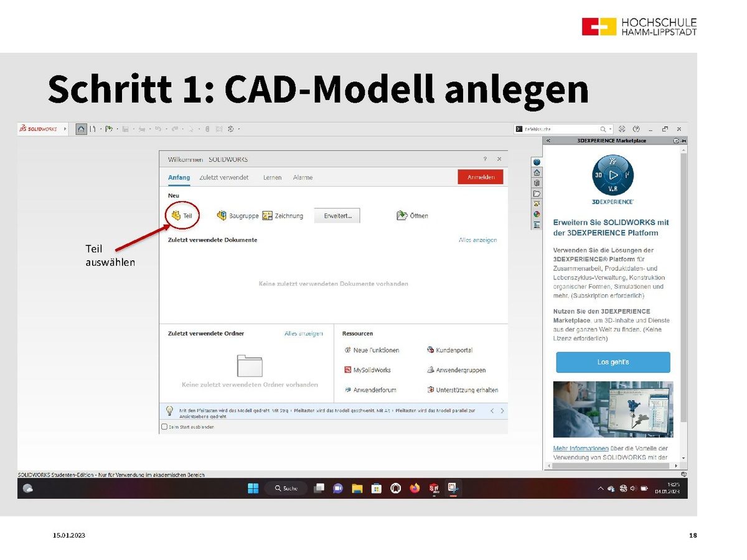Screen dimensions: 747x560
Task: Open Firefox from the Windows taskbar
Action: coord(415,488)
